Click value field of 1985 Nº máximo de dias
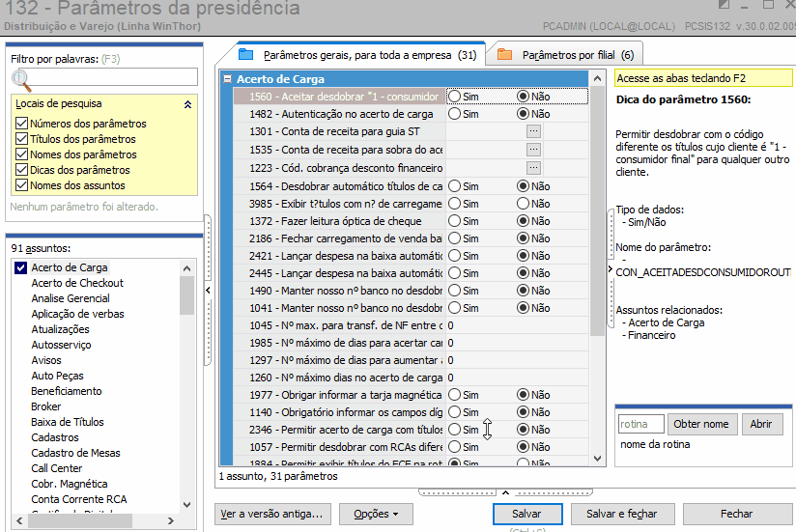This screenshot has height=532, width=796. click(517, 343)
